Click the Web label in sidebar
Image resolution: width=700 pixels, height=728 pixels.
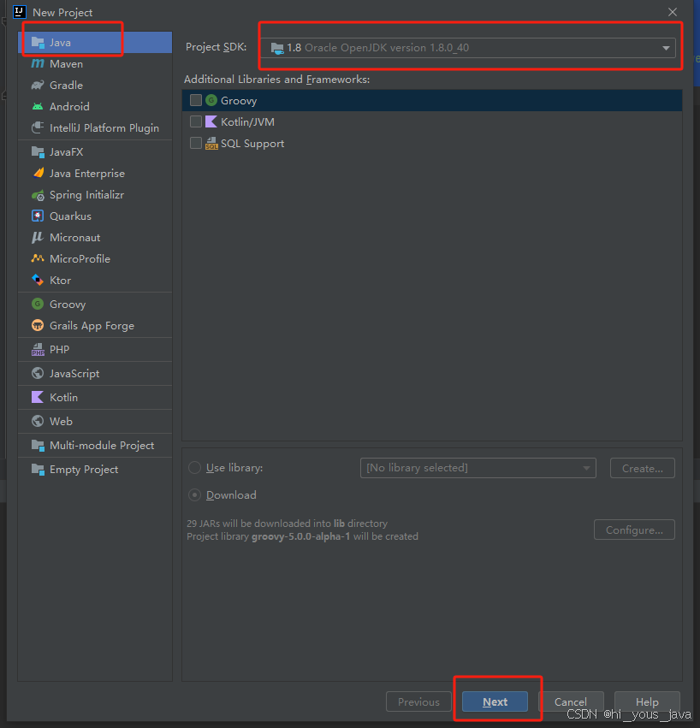pyautogui.click(x=61, y=421)
